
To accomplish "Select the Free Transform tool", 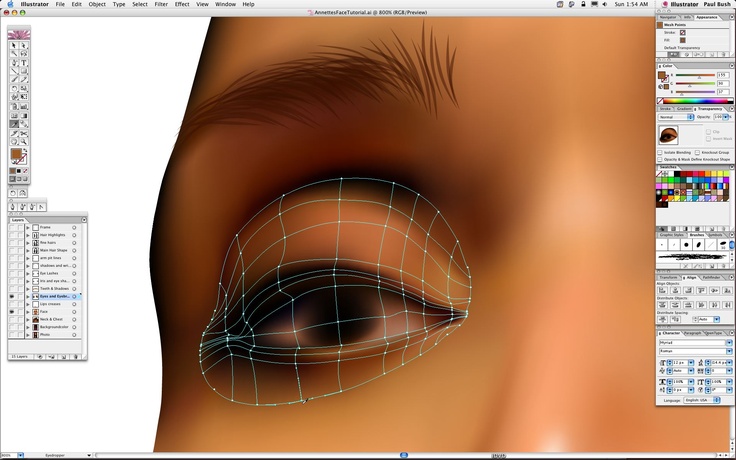I will pyautogui.click(x=24, y=97).
